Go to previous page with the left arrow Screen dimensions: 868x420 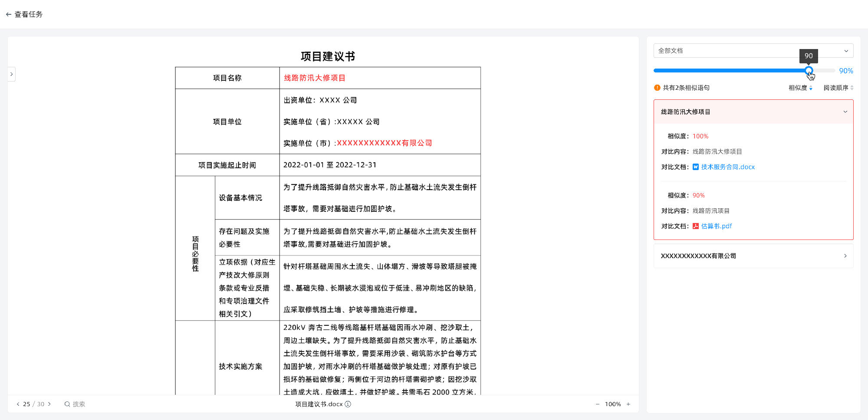click(17, 404)
